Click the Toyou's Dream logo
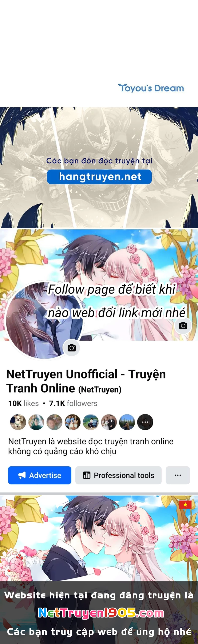The image size is (198, 644). coord(151,88)
